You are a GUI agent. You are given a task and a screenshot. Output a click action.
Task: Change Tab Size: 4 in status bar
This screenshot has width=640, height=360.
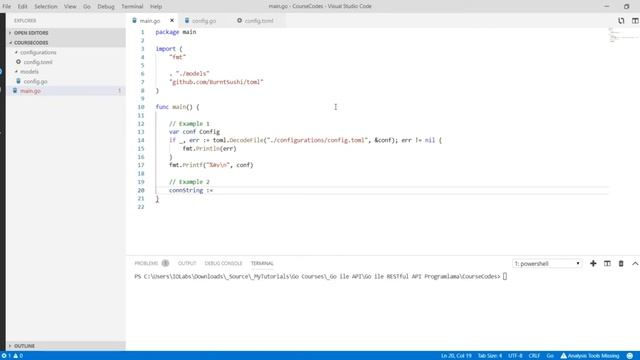pyautogui.click(x=490, y=356)
